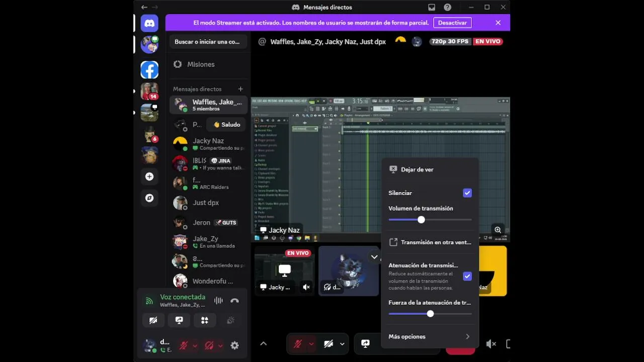
Task: Share screen from the voice panel
Action: pos(179,320)
